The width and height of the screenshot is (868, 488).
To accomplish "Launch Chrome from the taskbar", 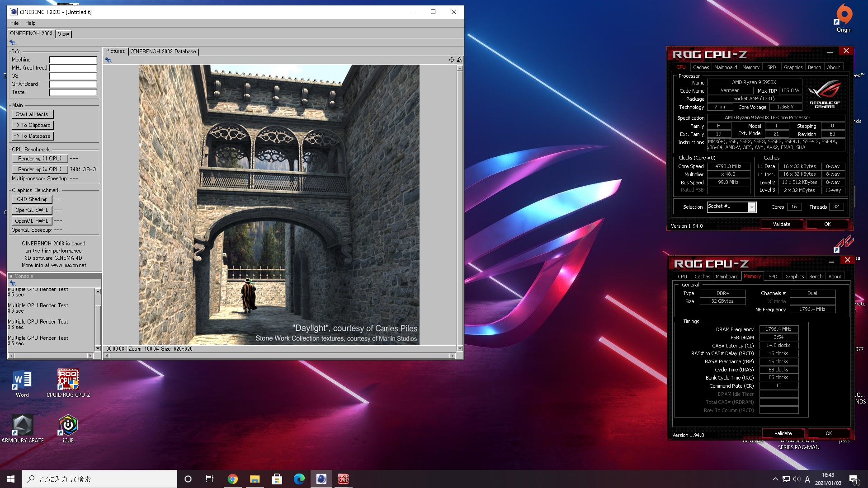I will point(232,479).
